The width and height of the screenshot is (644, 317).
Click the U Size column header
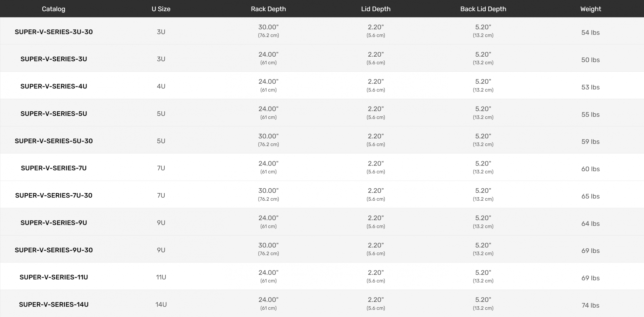pyautogui.click(x=161, y=9)
